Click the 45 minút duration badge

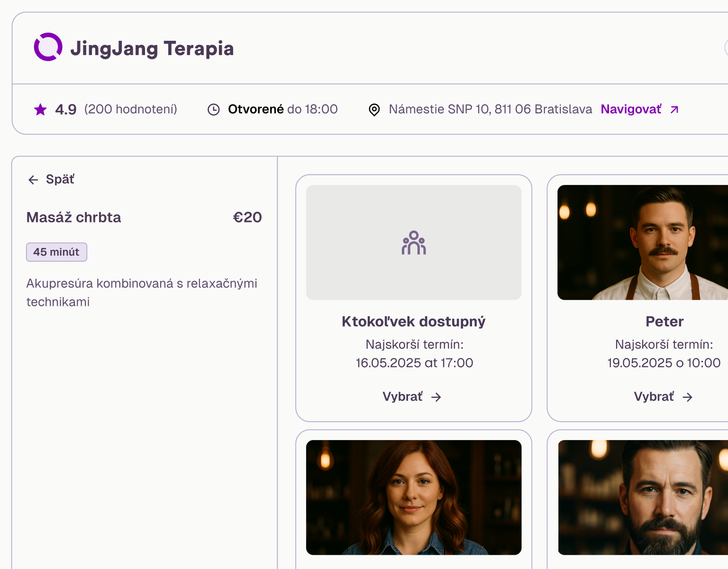[56, 252]
